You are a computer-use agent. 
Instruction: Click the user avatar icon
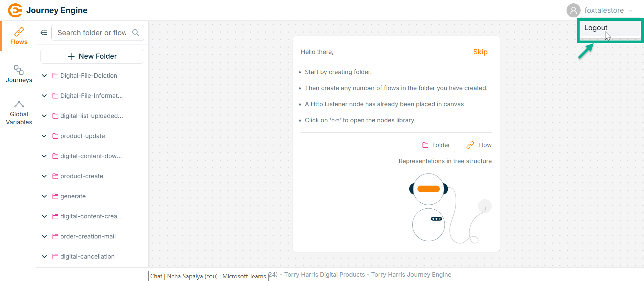[x=573, y=10]
